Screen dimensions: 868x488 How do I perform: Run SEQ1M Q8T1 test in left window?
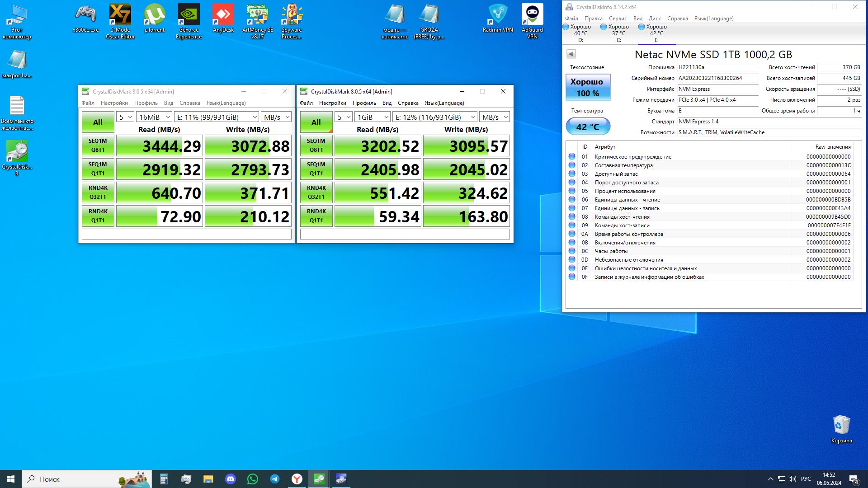coord(98,145)
